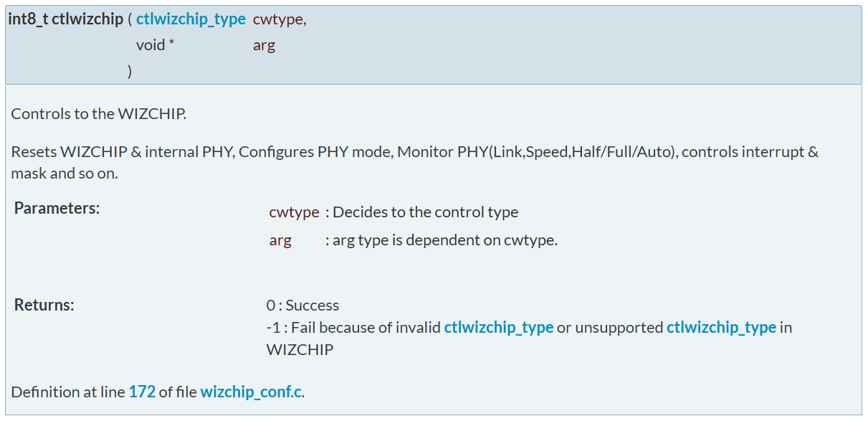The height and width of the screenshot is (421, 868).
Task: Click the 'Controls to the WIZCHIP.' sentence
Action: [99, 113]
